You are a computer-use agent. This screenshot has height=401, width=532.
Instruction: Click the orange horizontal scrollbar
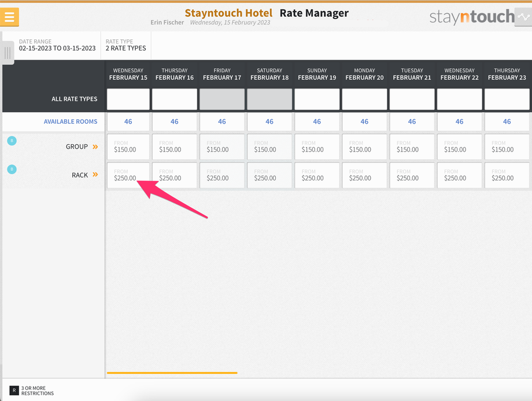pyautogui.click(x=172, y=373)
